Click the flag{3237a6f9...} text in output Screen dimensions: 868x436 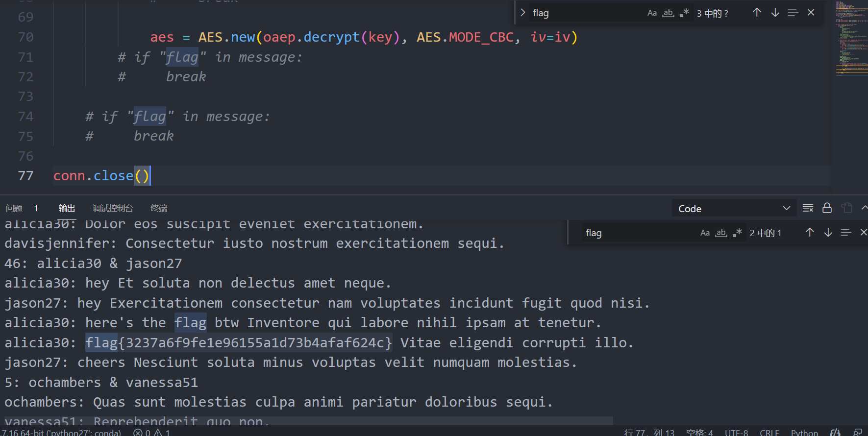pyautogui.click(x=239, y=342)
